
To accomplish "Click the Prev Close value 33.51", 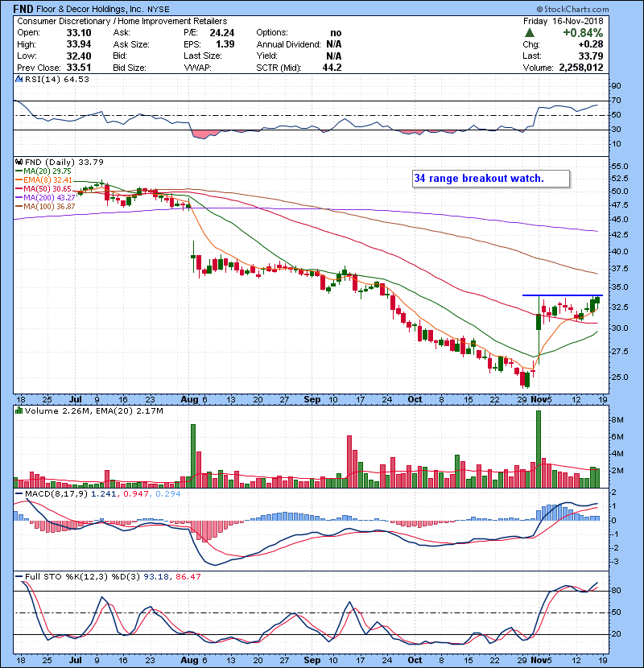I will coord(79,68).
